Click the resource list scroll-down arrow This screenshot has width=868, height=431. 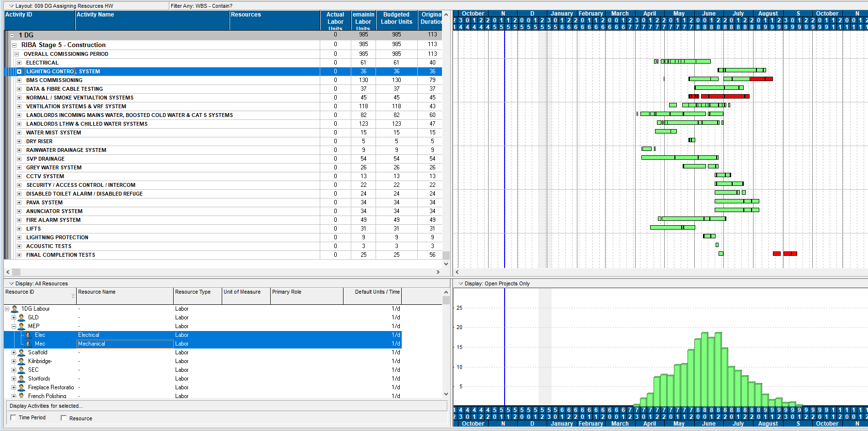pos(446,394)
